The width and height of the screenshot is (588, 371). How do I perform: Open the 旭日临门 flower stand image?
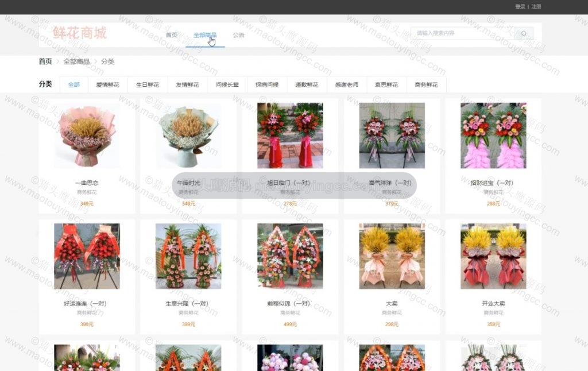click(x=290, y=136)
